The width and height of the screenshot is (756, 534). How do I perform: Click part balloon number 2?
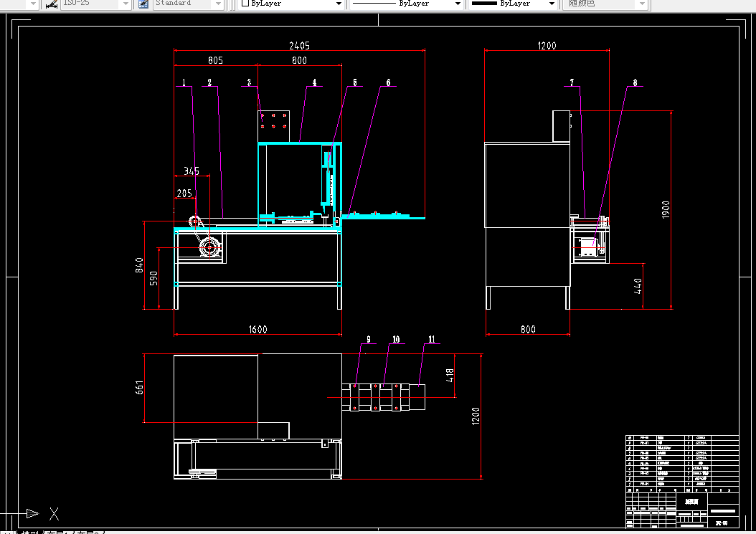click(209, 82)
